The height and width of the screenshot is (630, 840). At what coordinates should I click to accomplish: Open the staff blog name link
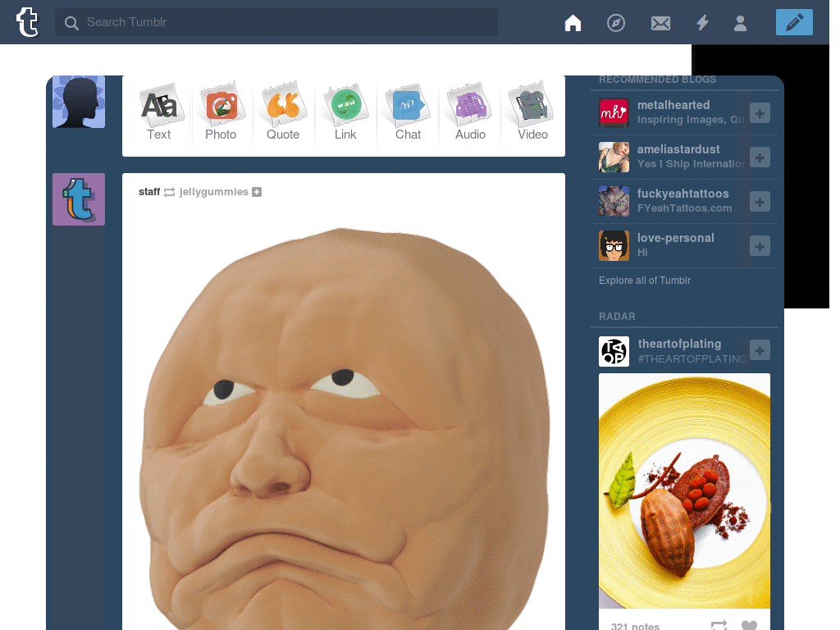[x=149, y=192]
